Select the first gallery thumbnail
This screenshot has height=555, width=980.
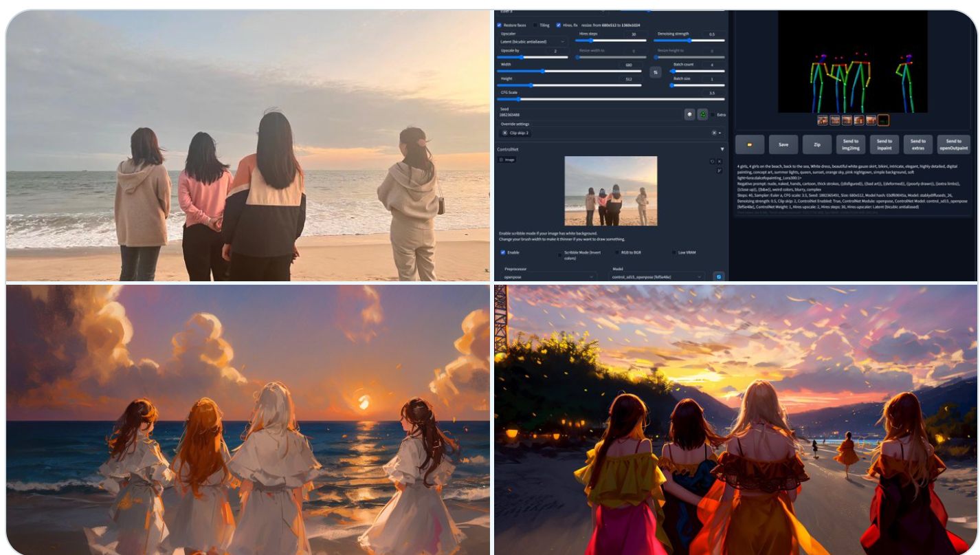coord(822,120)
